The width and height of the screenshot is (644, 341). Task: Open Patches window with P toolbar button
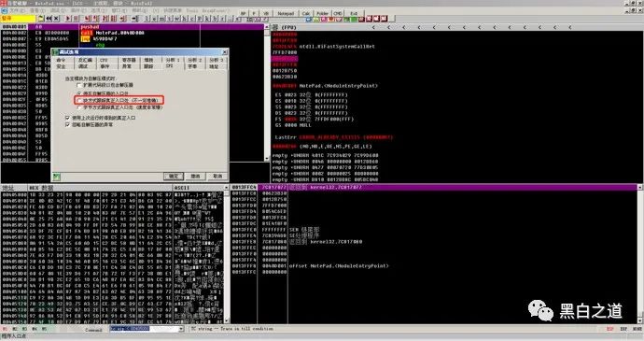(x=199, y=19)
